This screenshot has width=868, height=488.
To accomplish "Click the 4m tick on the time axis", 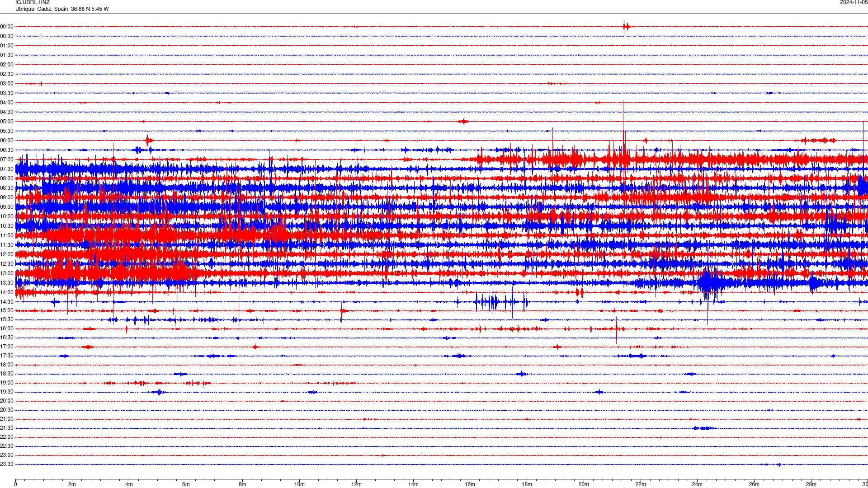I will 129,484.
